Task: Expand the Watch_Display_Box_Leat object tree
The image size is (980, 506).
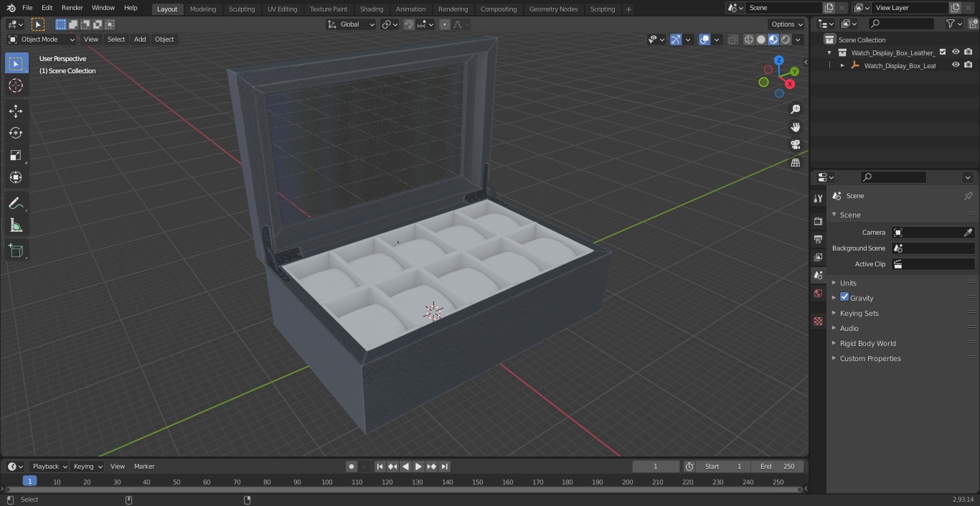Action: pyautogui.click(x=842, y=65)
